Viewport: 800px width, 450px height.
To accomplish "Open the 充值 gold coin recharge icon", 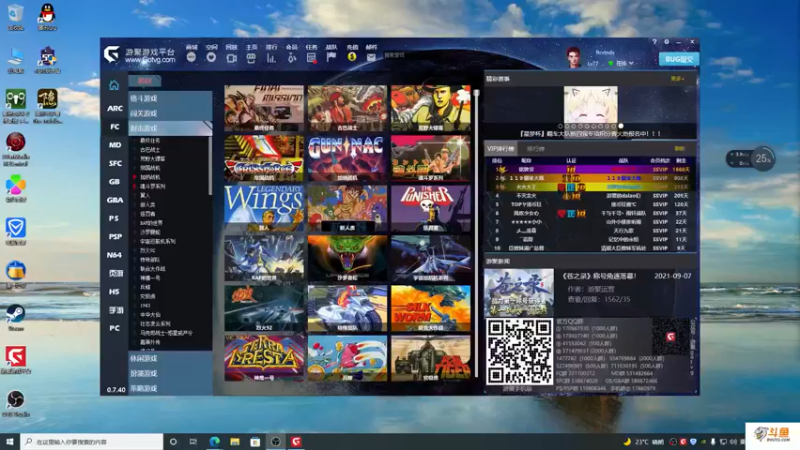I will (352, 57).
